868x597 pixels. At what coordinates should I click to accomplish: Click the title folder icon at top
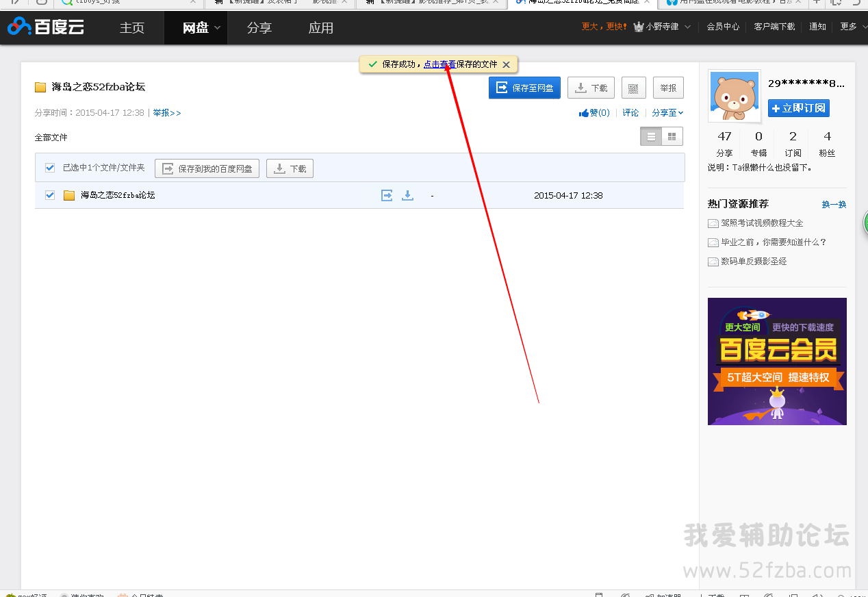pyautogui.click(x=40, y=87)
